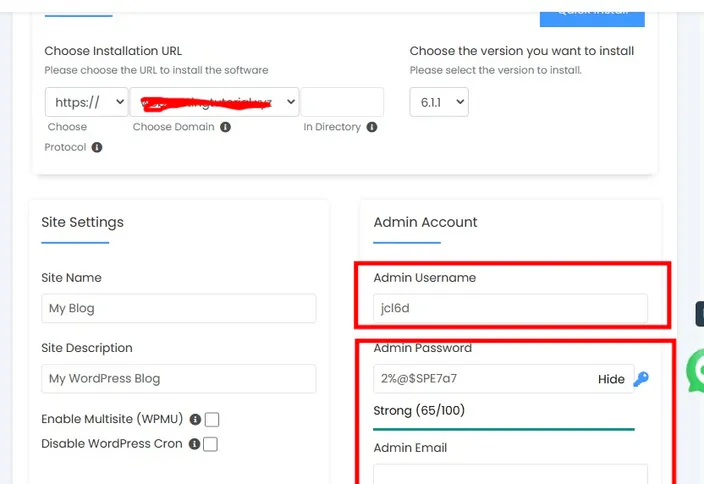Screen dimensions: 704x484
Task: Click the Admin Email input field
Action: pyautogui.click(x=510, y=474)
